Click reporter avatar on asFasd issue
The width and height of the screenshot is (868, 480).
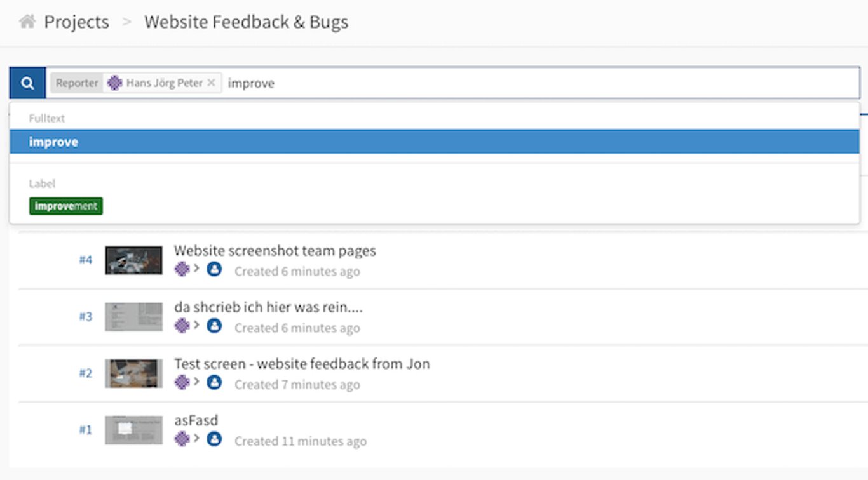[x=182, y=439]
